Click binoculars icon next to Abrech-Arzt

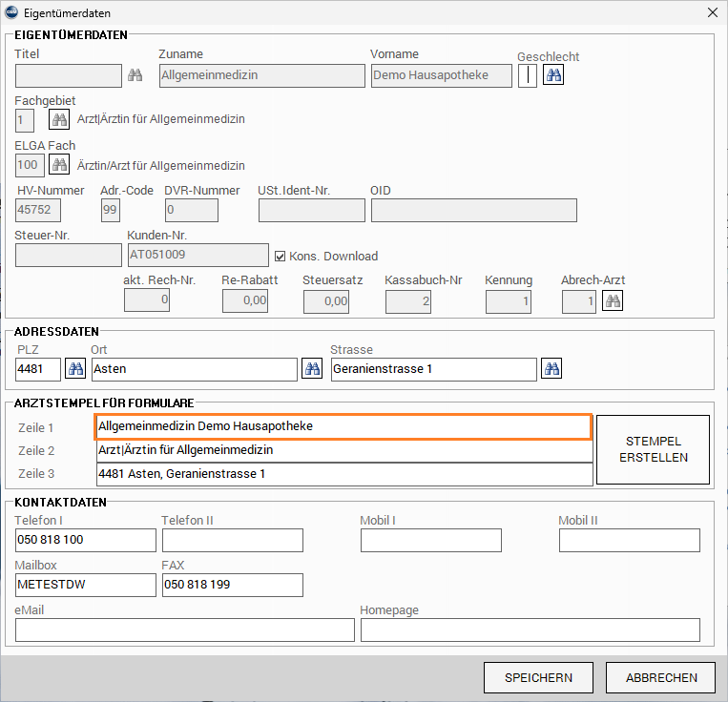pos(613,301)
